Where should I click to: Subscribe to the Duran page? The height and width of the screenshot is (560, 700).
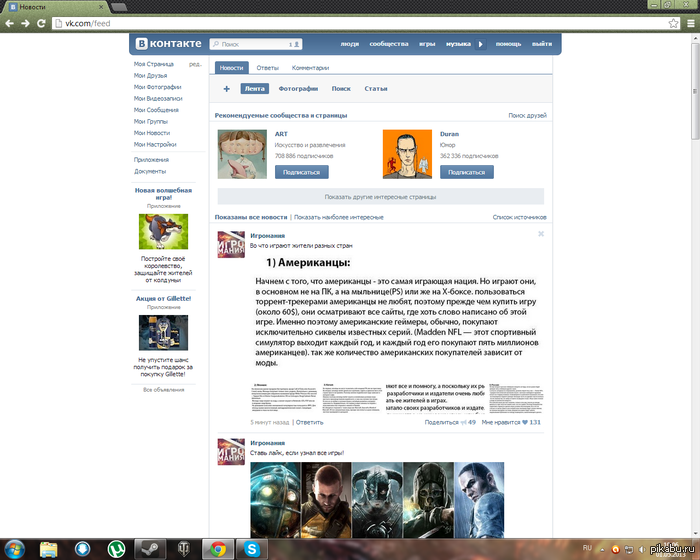click(467, 172)
